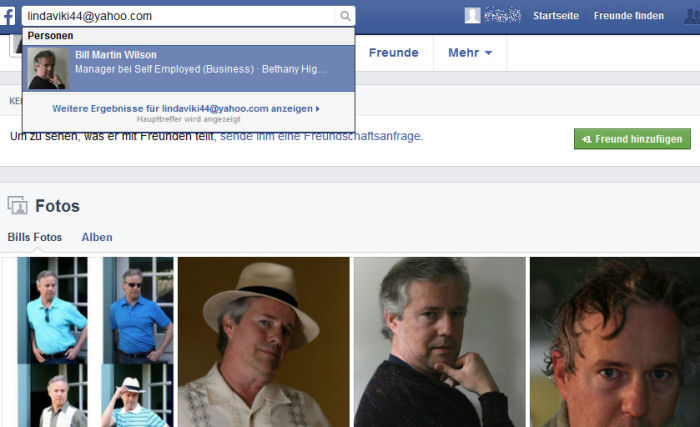The image size is (700, 427).
Task: Click the Freundschaftsanfrage link
Action: point(321,136)
